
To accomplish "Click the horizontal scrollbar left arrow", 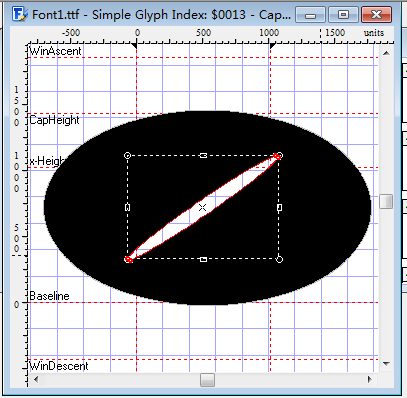I will pyautogui.click(x=36, y=379).
